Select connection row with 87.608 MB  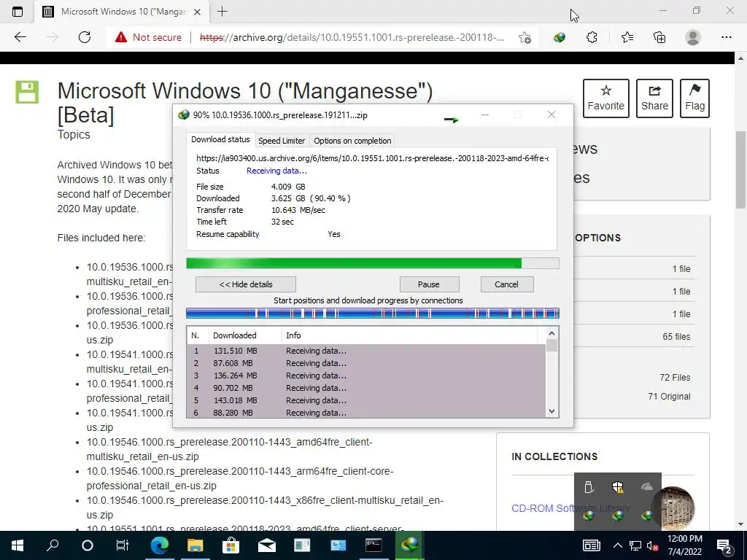(366, 363)
